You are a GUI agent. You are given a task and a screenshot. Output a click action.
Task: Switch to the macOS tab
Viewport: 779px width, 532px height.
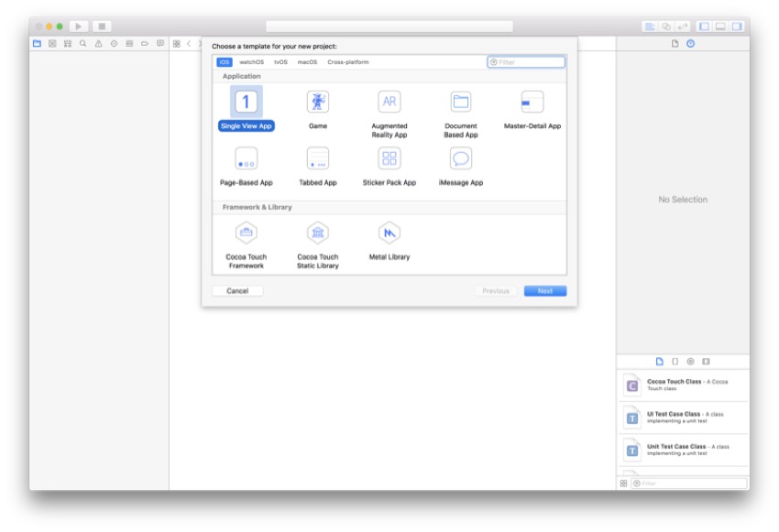point(307,62)
